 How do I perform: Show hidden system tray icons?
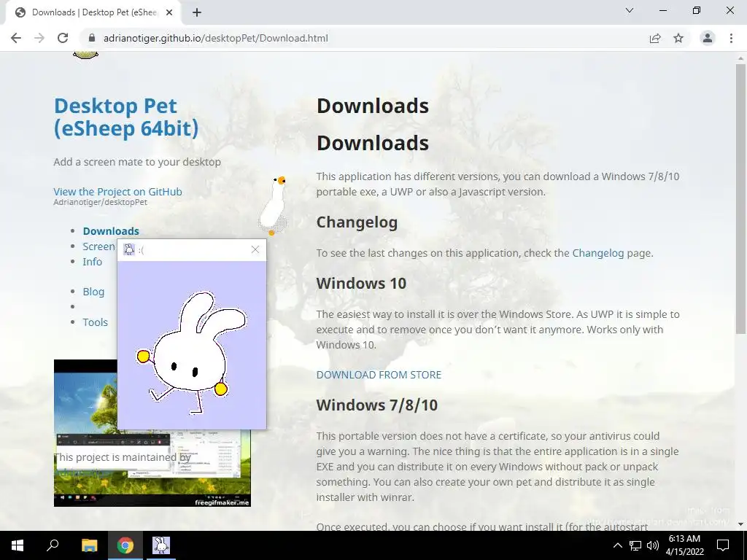[x=617, y=545]
